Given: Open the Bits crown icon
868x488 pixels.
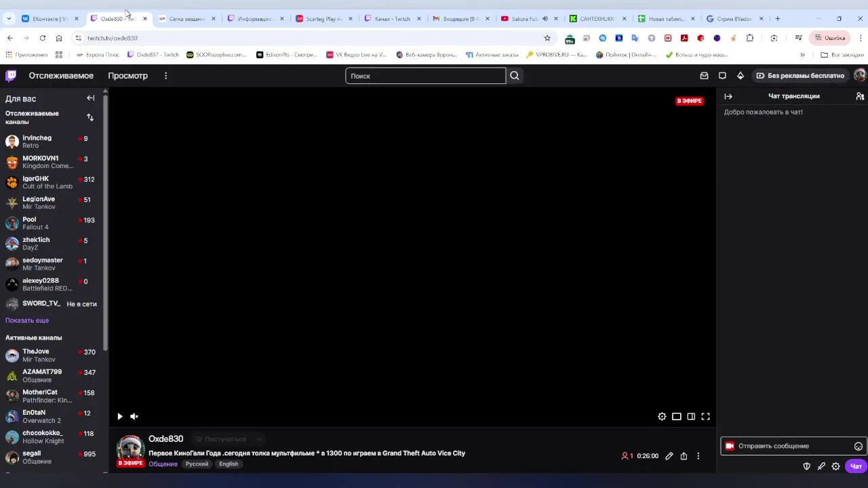Looking at the screenshot, I should point(741,76).
